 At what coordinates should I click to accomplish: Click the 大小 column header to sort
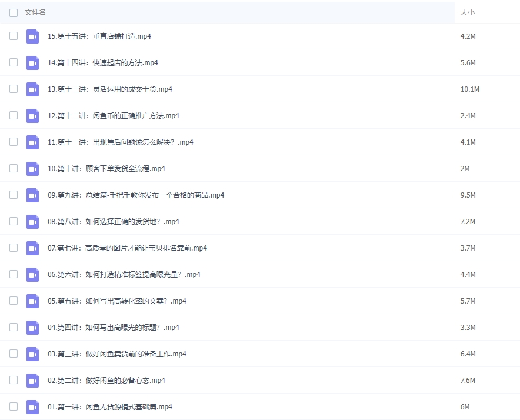467,12
